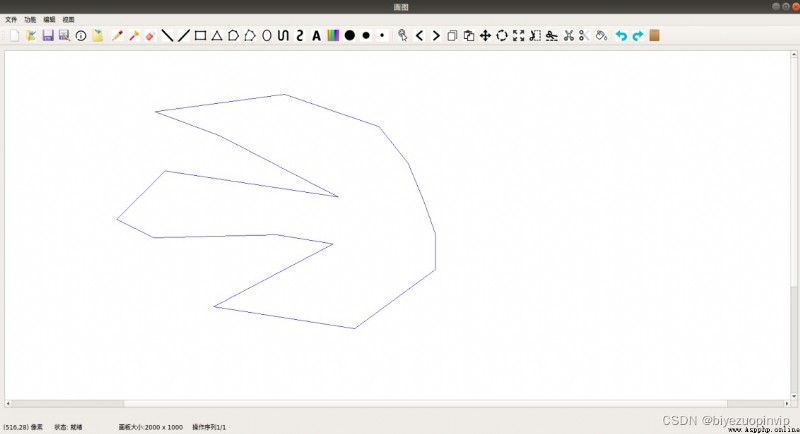
Task: Select the forward-slash line tool
Action: (x=184, y=36)
